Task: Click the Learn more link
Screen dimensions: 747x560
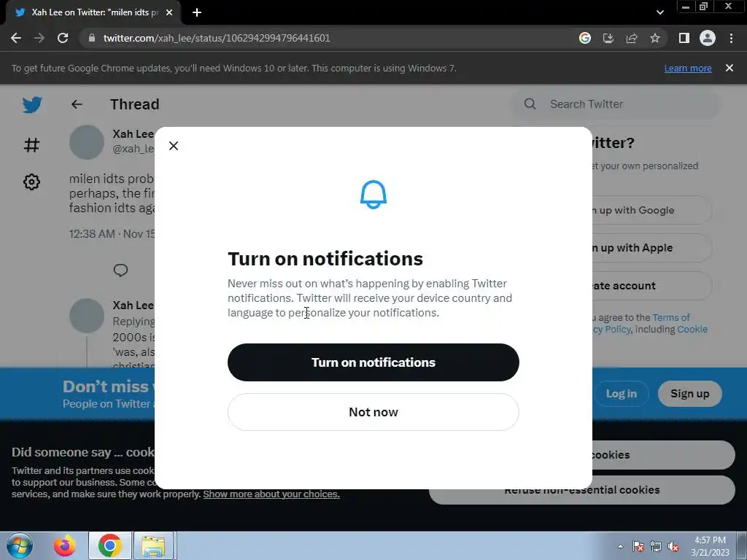Action: coord(688,68)
